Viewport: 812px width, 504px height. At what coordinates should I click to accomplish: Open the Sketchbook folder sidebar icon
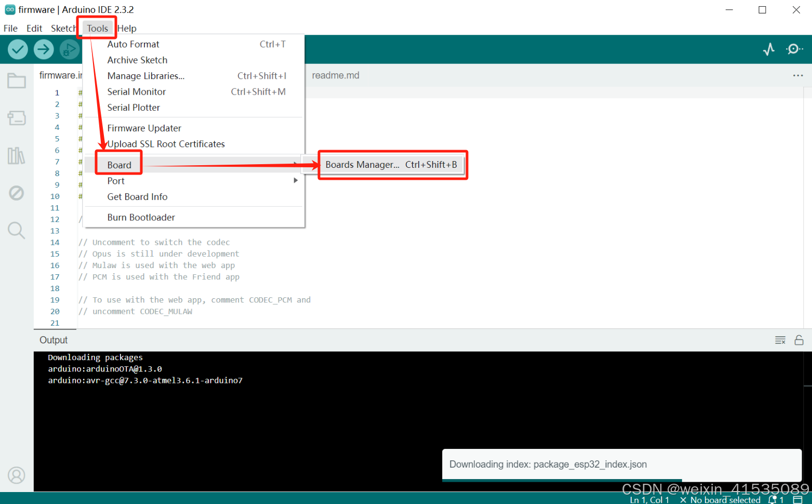[x=17, y=81]
